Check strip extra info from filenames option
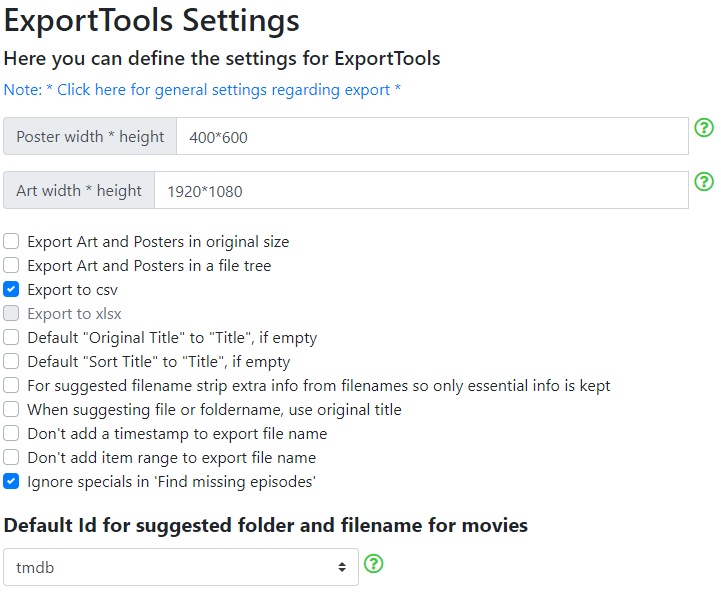 [x=11, y=385]
